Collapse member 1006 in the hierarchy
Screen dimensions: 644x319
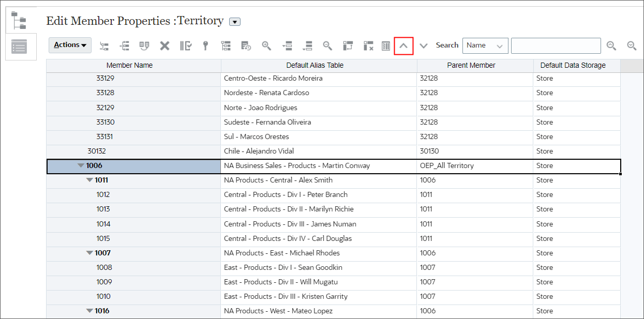(80, 165)
